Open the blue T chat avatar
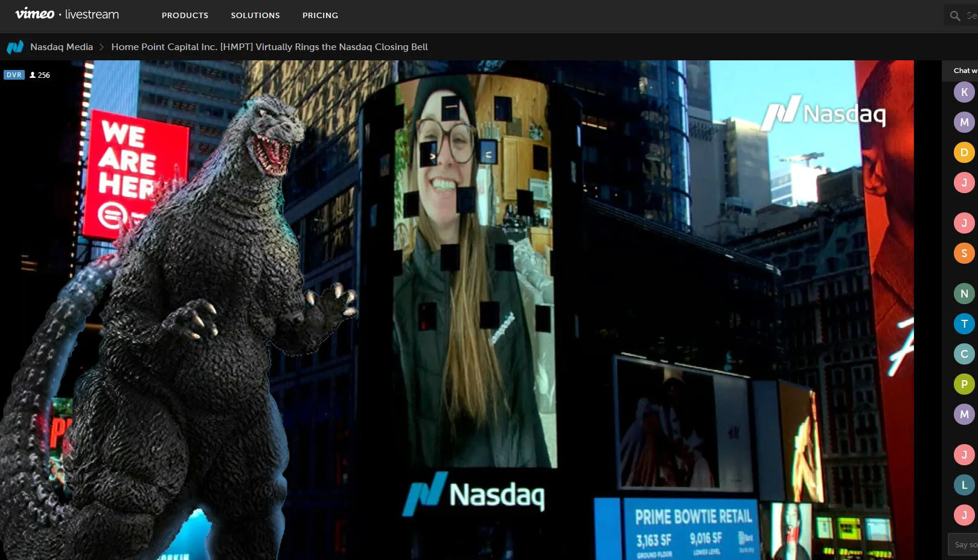 (x=964, y=323)
